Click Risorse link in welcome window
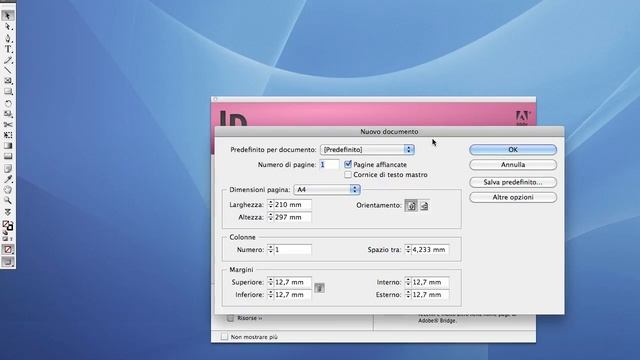640x360 pixels. click(x=250, y=318)
